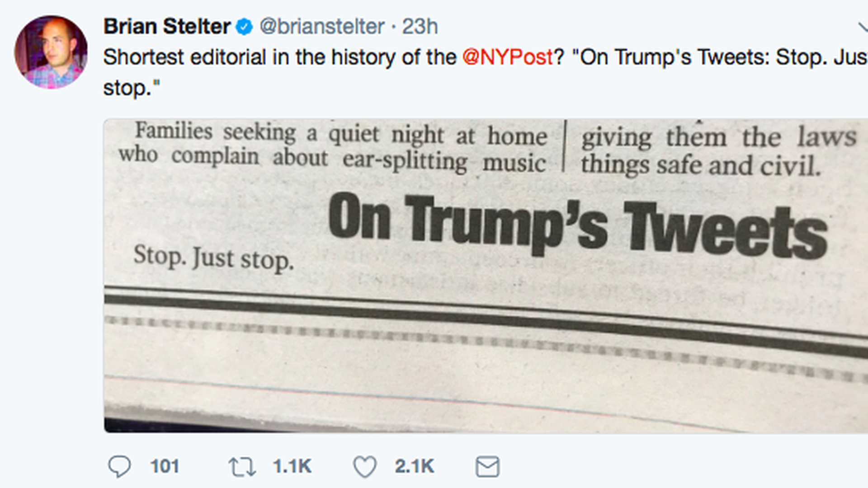
Task: Open Brian Stelter's profile avatar
Action: coord(51,52)
